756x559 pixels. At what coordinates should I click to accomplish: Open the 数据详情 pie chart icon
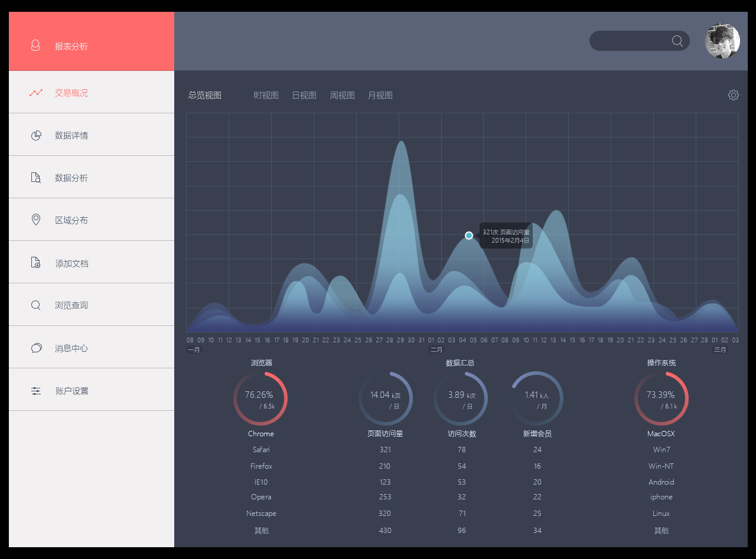pos(36,135)
